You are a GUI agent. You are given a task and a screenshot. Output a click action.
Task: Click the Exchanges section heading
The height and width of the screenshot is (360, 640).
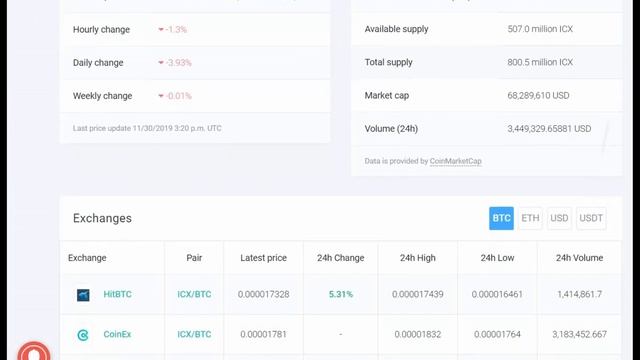[x=102, y=218]
